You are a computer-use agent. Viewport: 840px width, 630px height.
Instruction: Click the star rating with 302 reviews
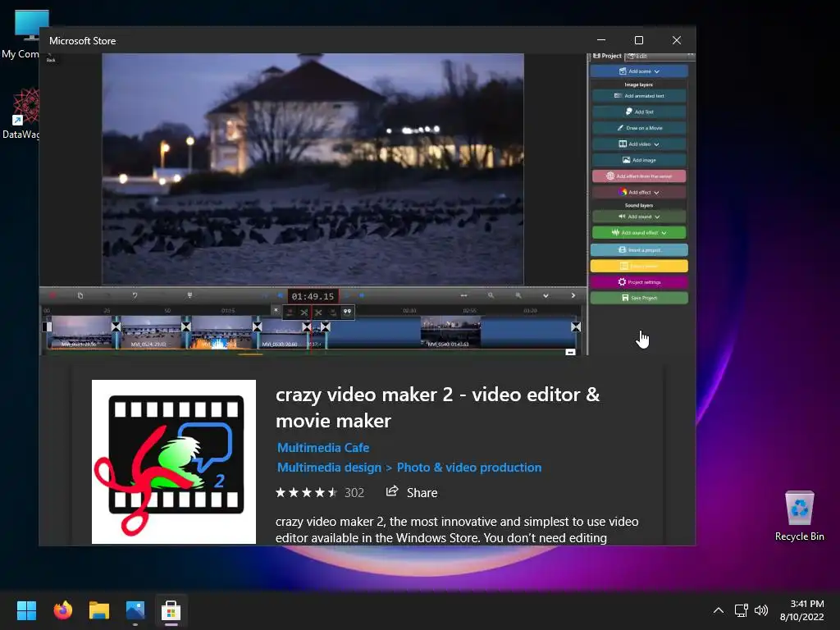[x=320, y=492]
